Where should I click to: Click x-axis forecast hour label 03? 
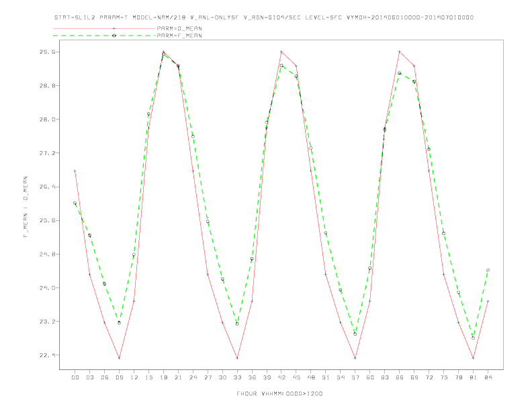click(x=89, y=377)
